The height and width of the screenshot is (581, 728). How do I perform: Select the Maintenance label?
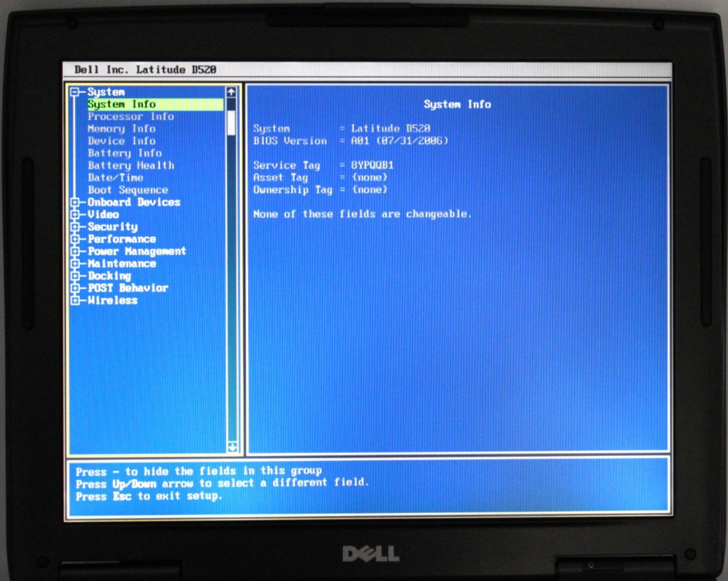pyautogui.click(x=122, y=263)
